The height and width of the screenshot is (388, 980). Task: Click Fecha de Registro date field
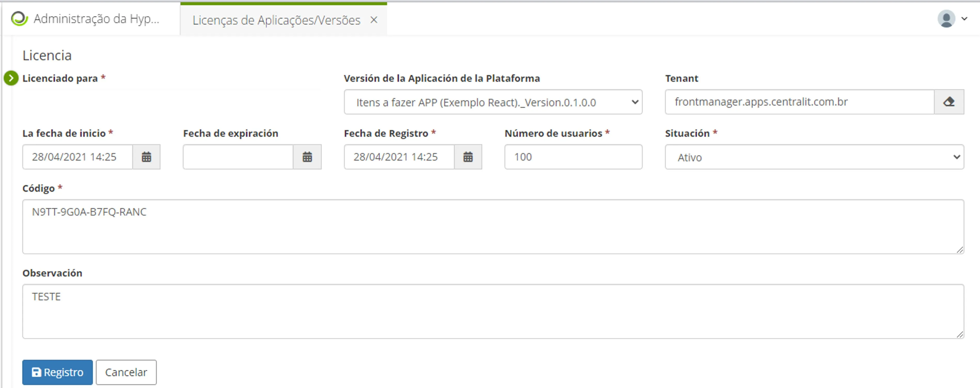click(399, 157)
